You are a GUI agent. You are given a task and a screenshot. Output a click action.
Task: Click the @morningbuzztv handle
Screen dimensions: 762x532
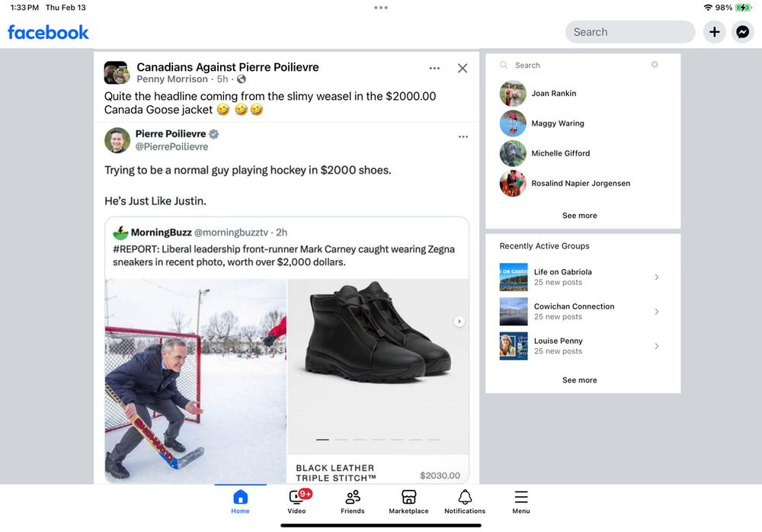tap(231, 232)
